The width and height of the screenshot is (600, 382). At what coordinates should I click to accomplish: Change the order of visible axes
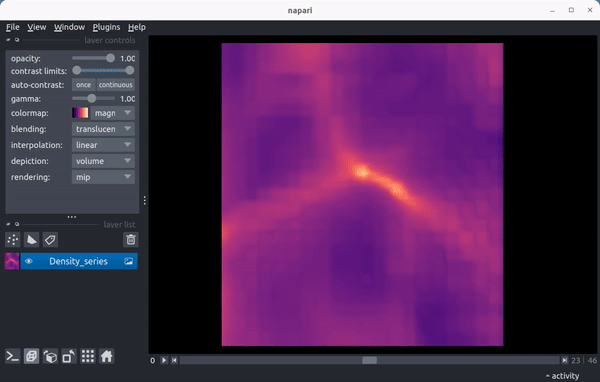tap(50, 356)
